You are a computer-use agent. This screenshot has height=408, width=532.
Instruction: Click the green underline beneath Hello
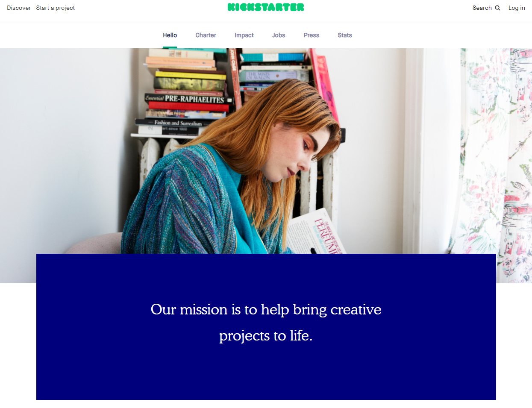(x=170, y=47)
